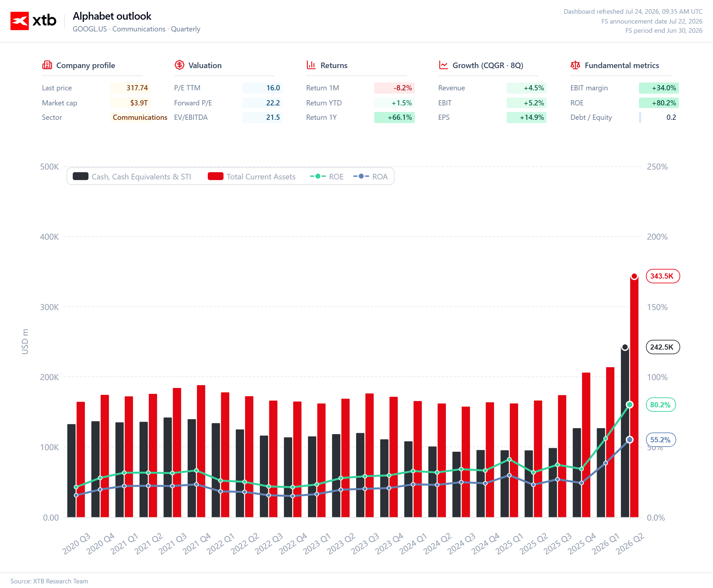Click the Returns bar chart icon
Screen dimensions: 713x588
tap(311, 65)
